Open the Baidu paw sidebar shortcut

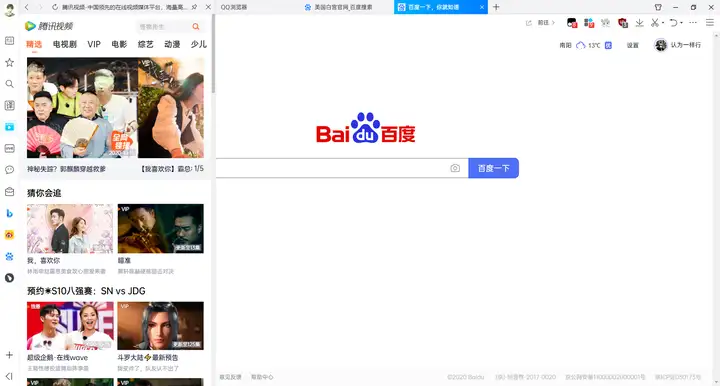[9, 257]
